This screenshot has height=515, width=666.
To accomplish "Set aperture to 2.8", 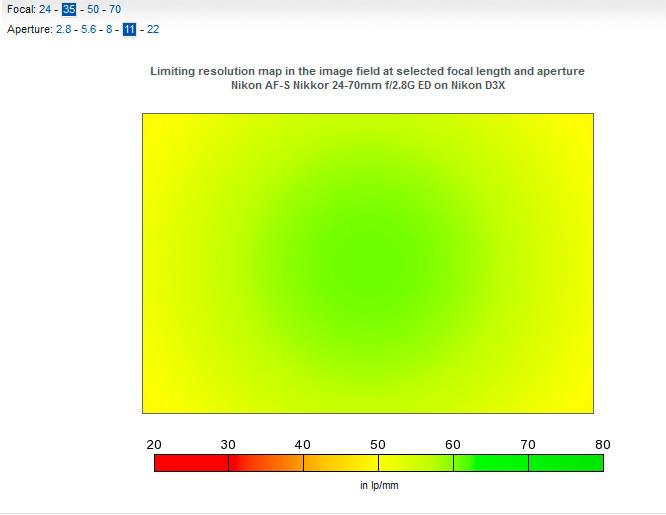I will (x=64, y=29).
